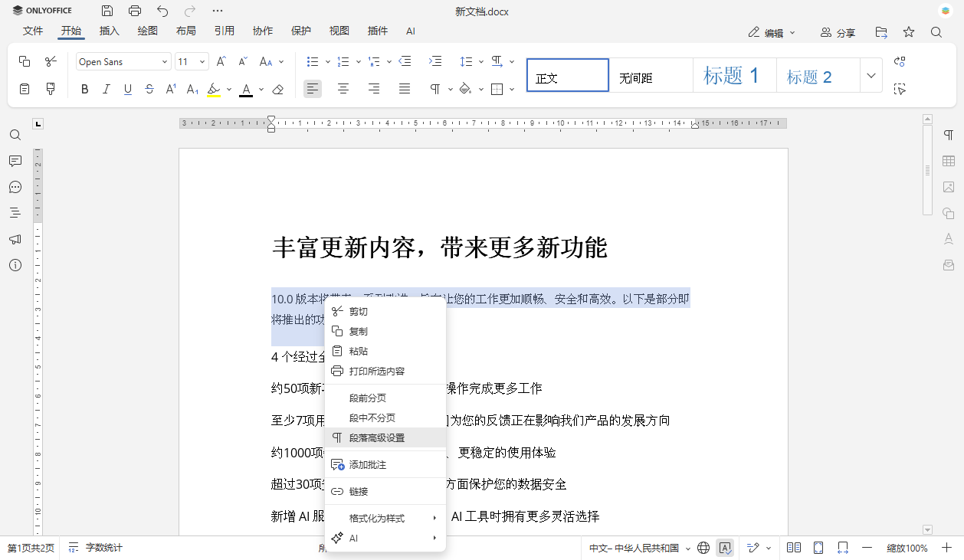Apply the font color swatch
The image size is (964, 560).
coord(246,90)
